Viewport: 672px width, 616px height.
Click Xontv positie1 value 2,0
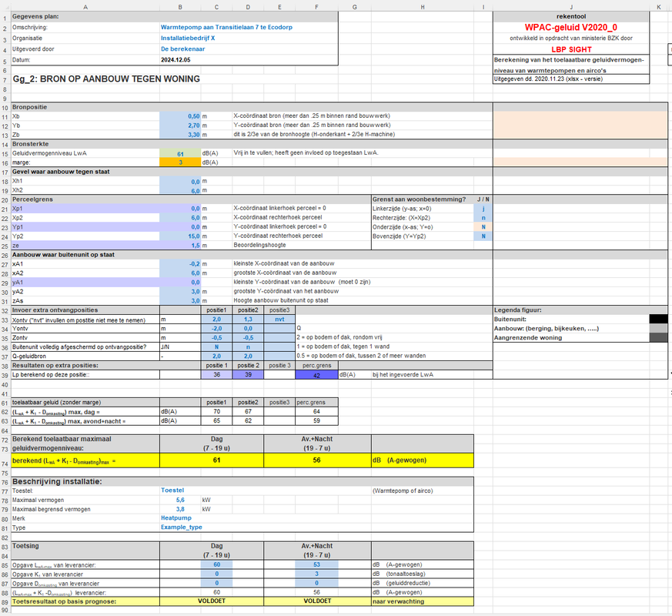216,320
